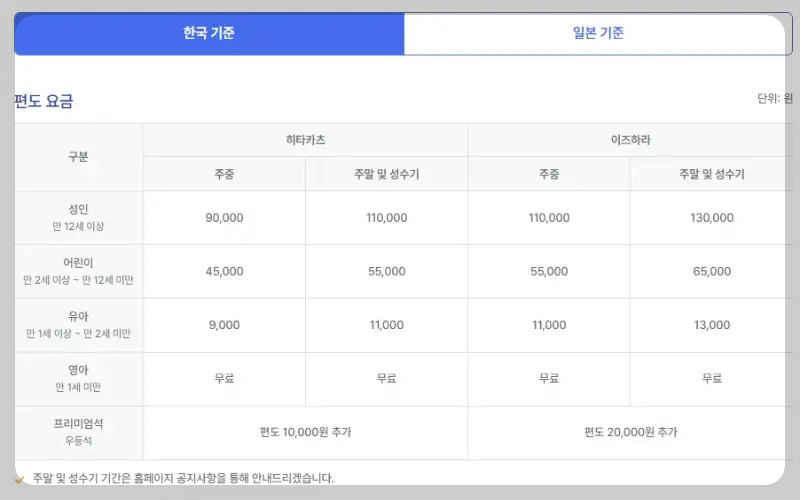Click the 편도 20,000원 추가 cell
The width and height of the screenshot is (800, 500).
(x=631, y=432)
